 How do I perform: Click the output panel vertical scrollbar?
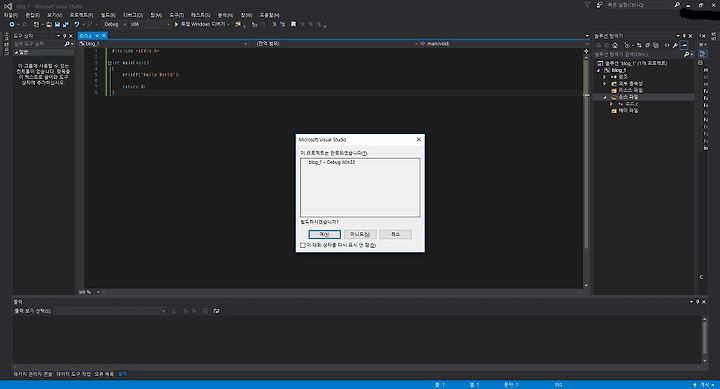(x=704, y=340)
